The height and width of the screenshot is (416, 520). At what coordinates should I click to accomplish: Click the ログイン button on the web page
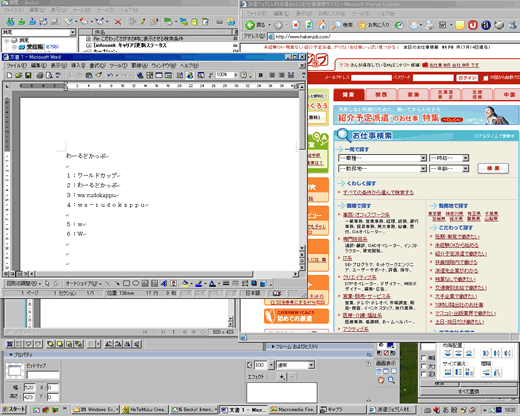point(467,78)
